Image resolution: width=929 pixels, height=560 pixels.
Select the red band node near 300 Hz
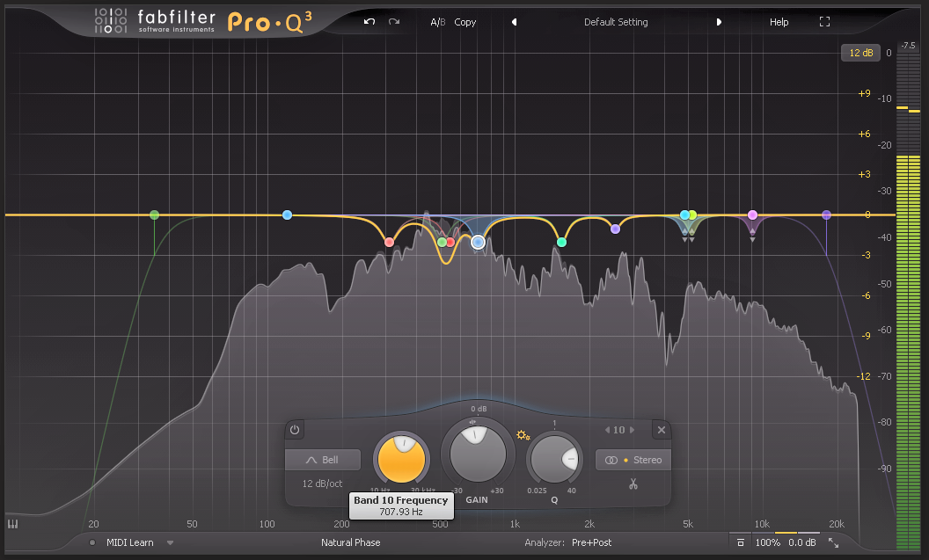pos(389,242)
